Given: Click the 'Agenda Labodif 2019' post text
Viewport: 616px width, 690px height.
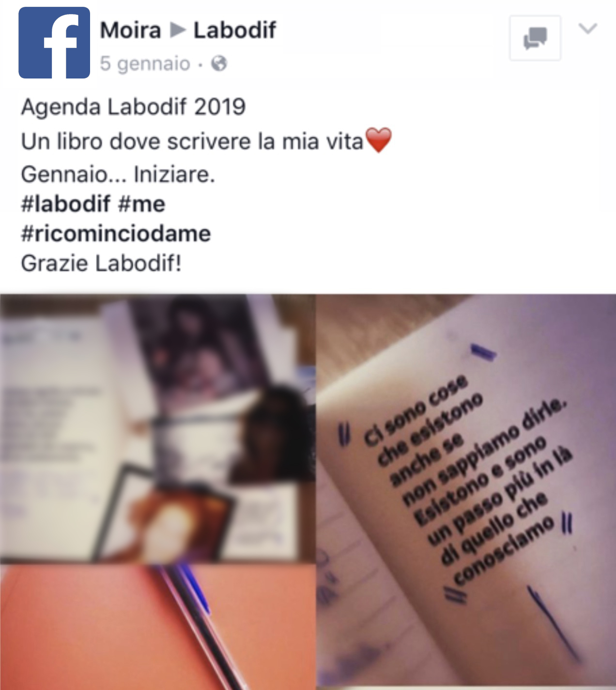Looking at the screenshot, I should click(x=134, y=107).
